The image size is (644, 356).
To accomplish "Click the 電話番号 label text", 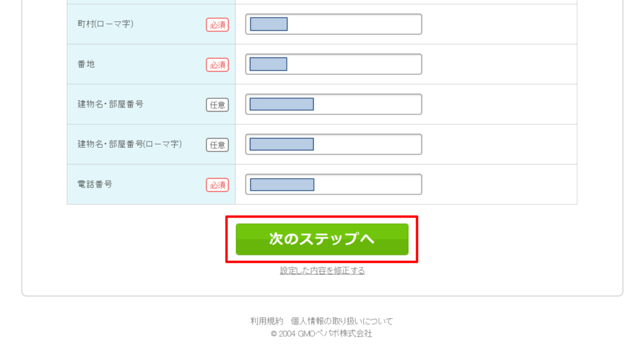I will (x=95, y=184).
